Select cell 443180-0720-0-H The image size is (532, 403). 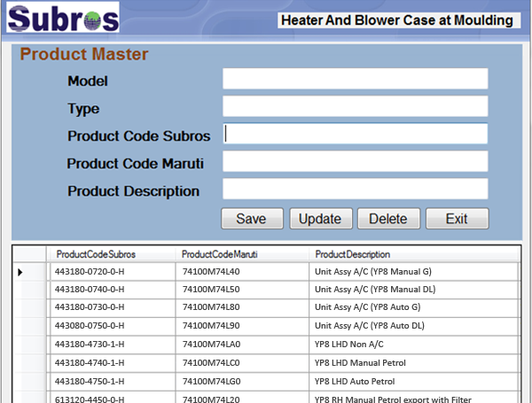pos(113,272)
